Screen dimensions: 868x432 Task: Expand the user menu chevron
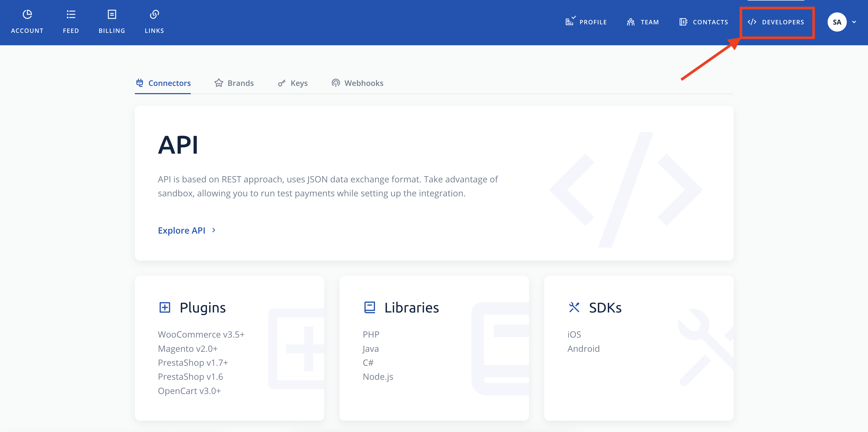(x=854, y=22)
